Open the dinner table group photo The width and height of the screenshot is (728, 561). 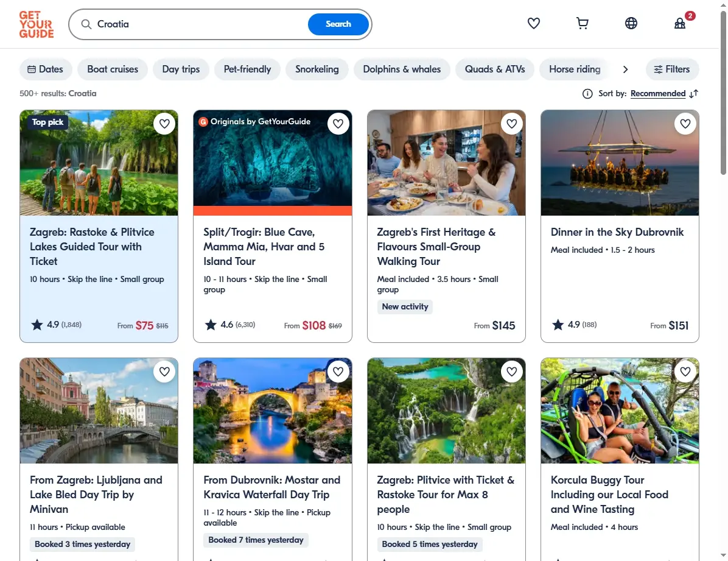(x=446, y=163)
